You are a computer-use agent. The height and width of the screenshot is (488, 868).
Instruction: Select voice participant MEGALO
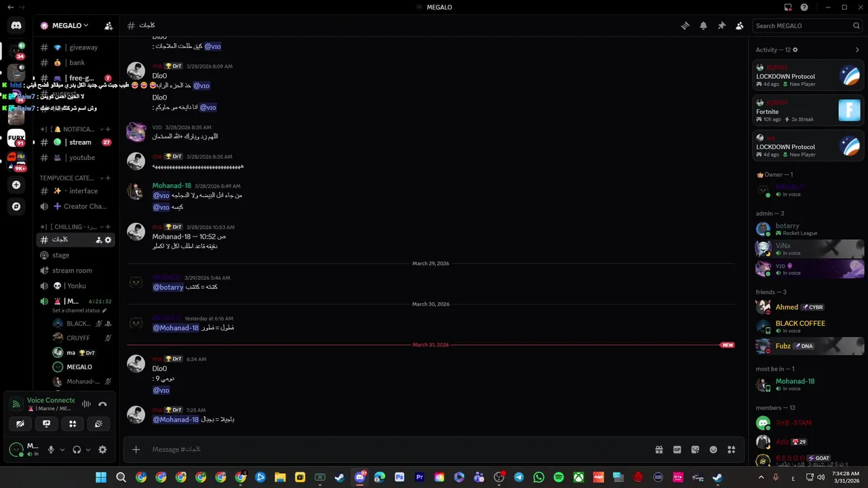[x=81, y=367]
